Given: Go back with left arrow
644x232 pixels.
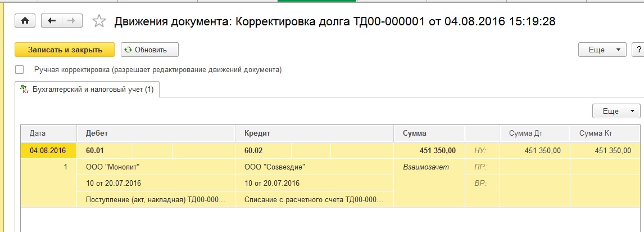Looking at the screenshot, I should 53,21.
